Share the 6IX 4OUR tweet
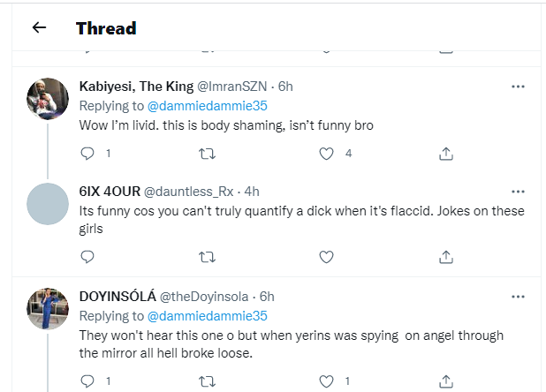Screen dimensions: 546x392 [x=446, y=257]
